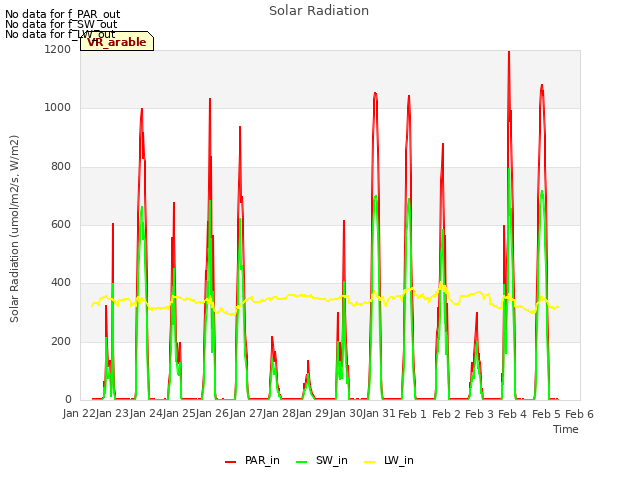Click the Jan 24 x-axis tick label
640x480 pixels.
point(146,414)
